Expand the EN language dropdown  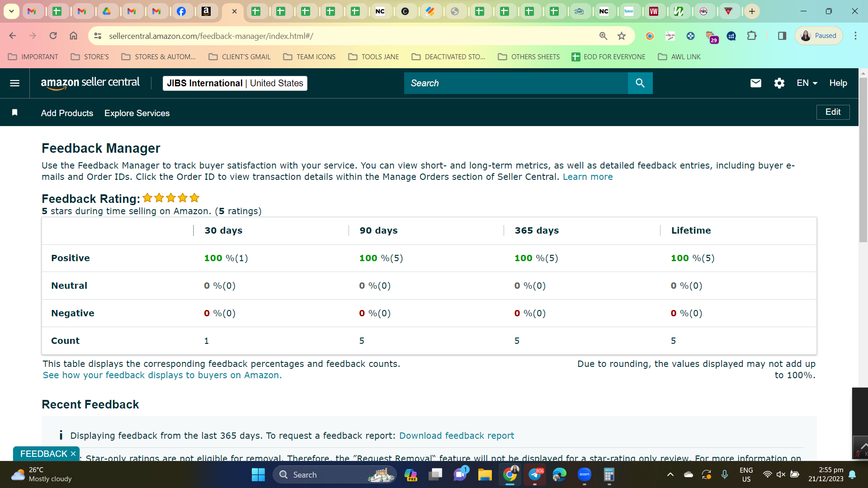(807, 83)
